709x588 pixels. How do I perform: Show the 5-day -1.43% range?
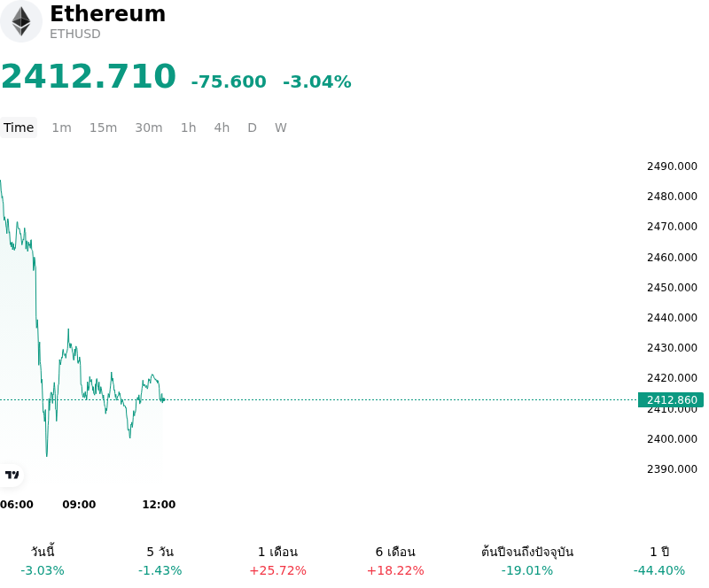tap(160, 561)
